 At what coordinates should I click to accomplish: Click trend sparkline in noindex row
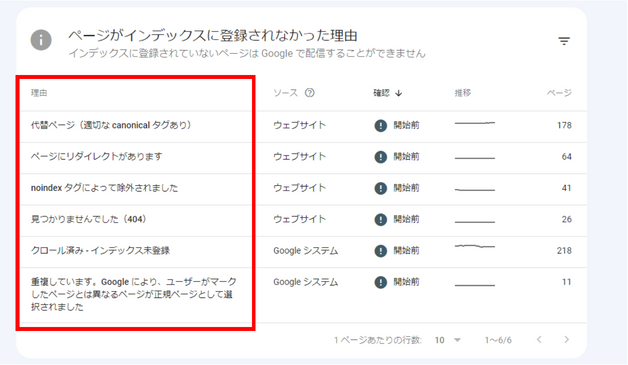[x=475, y=190]
